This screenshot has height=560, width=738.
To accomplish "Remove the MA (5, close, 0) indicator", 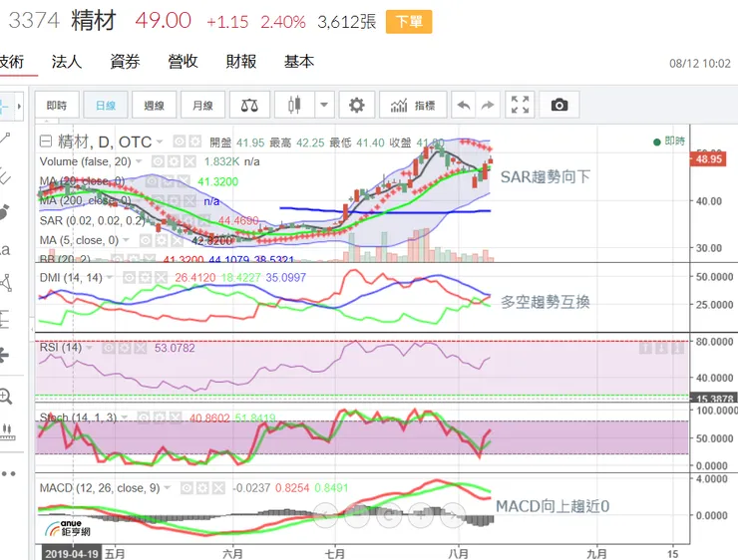I will [x=178, y=241].
